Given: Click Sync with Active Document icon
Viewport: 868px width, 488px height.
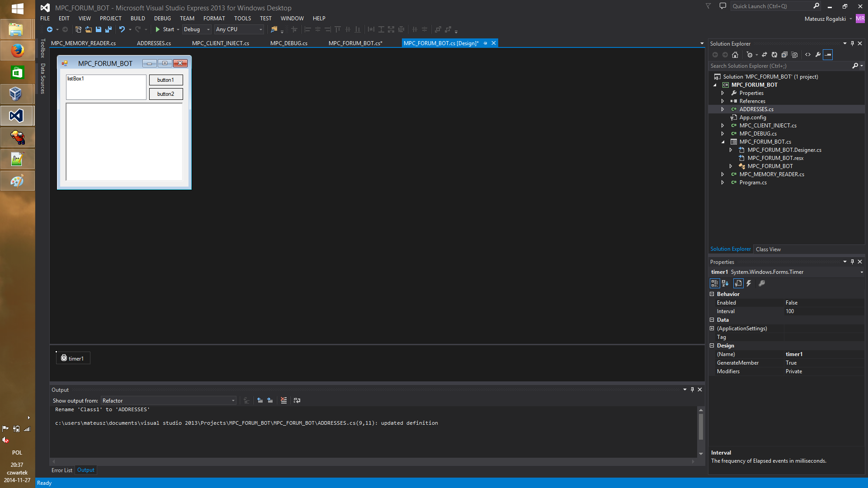Looking at the screenshot, I should [x=764, y=55].
